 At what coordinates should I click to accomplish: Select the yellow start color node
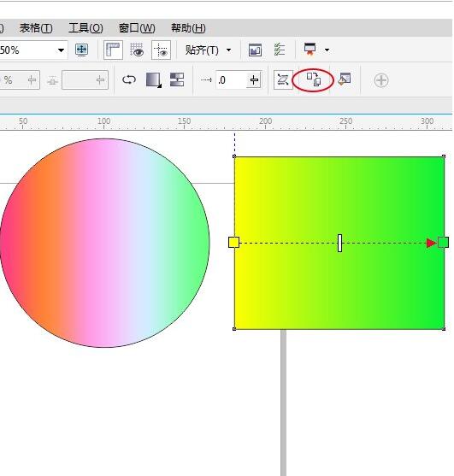(x=233, y=243)
